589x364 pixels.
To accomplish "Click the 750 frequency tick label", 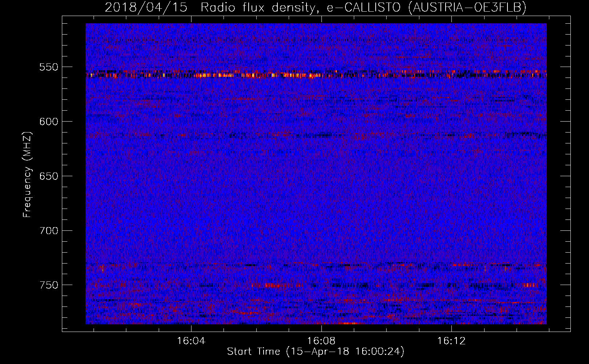I will pyautogui.click(x=49, y=285).
